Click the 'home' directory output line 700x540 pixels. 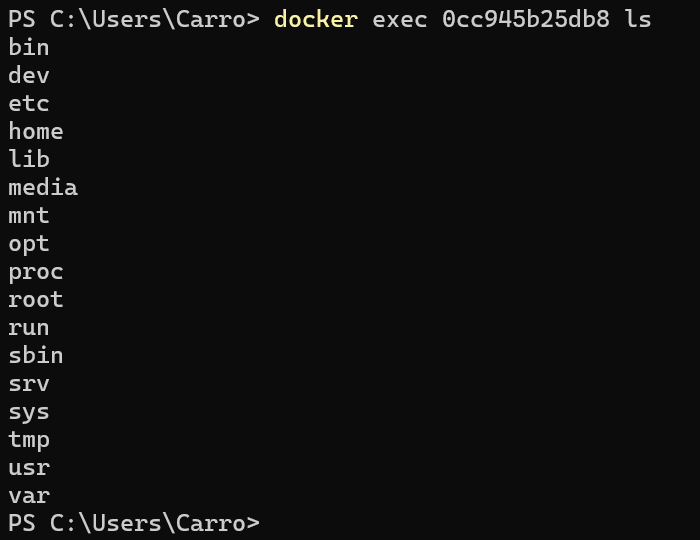point(36,131)
